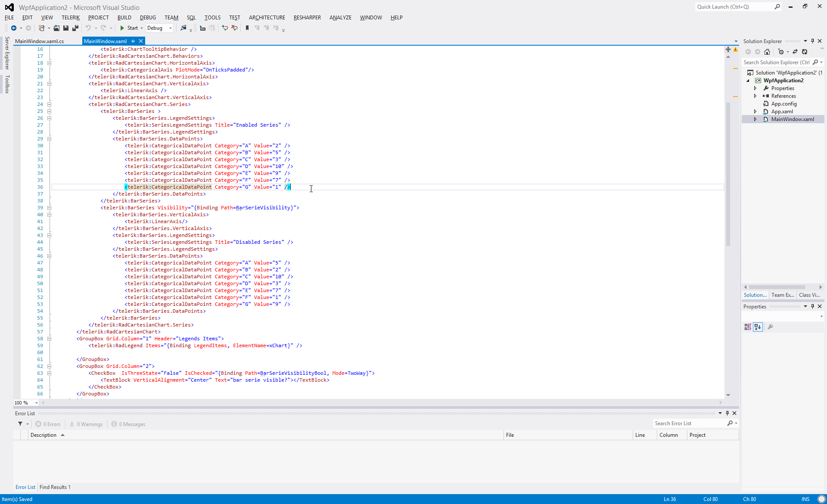Click the Quick Launch search icon
Screen dimensions: 827x504
point(777,7)
